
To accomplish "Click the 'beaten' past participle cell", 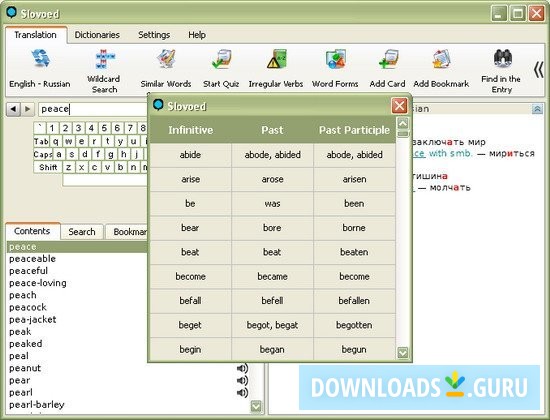I will coord(354,252).
